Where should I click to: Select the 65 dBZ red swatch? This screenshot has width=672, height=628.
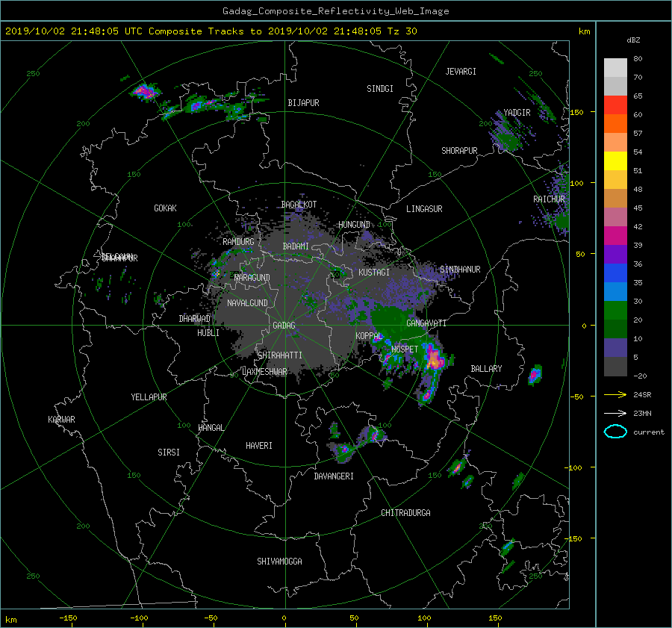pyautogui.click(x=615, y=105)
